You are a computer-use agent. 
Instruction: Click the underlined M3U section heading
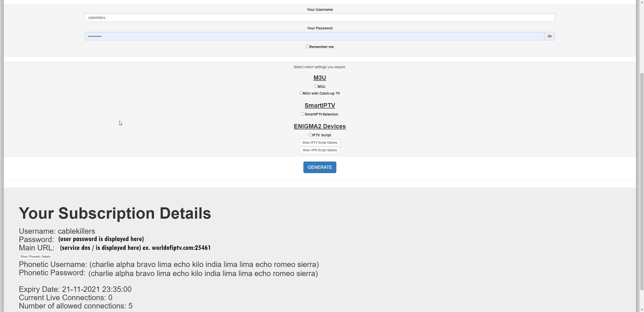319,78
